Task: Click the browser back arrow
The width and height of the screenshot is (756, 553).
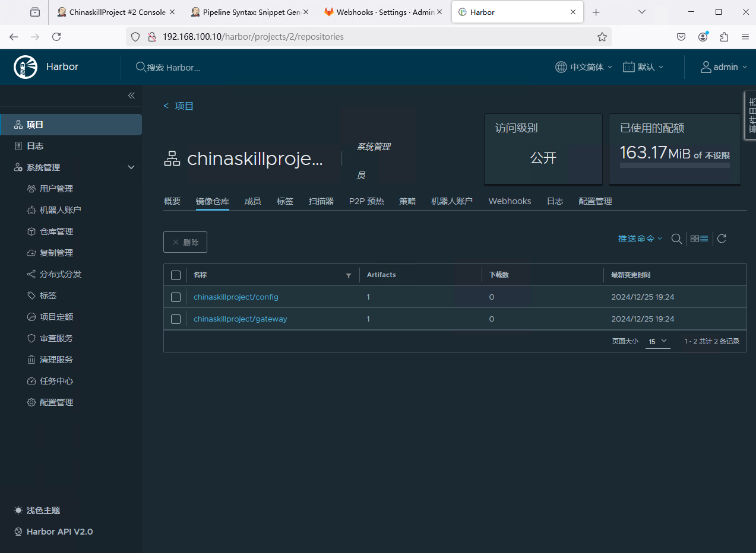Action: point(14,37)
